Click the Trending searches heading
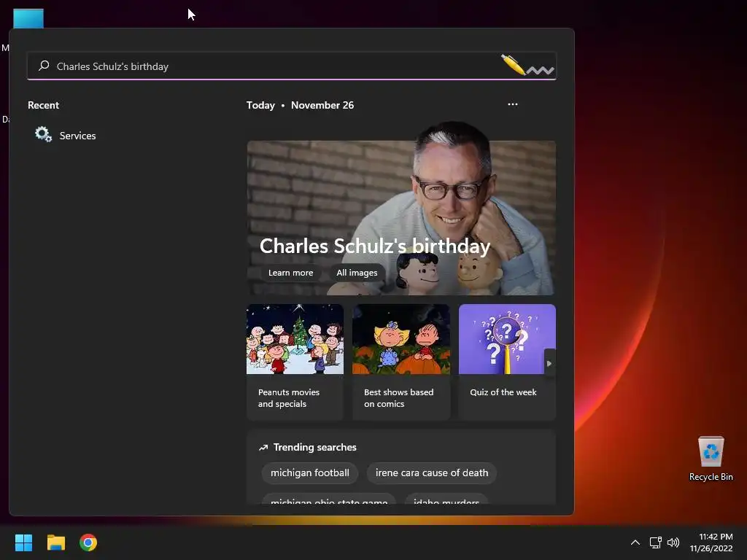The width and height of the screenshot is (747, 560). [x=315, y=447]
